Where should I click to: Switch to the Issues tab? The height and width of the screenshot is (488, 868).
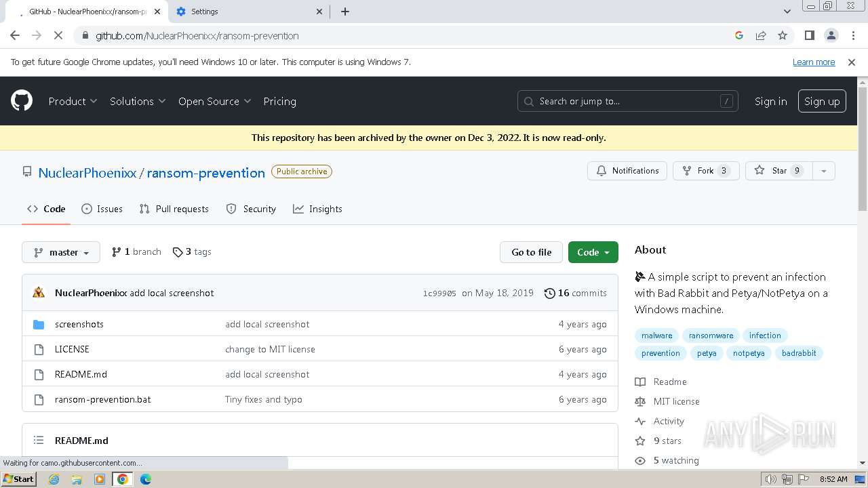coord(102,209)
